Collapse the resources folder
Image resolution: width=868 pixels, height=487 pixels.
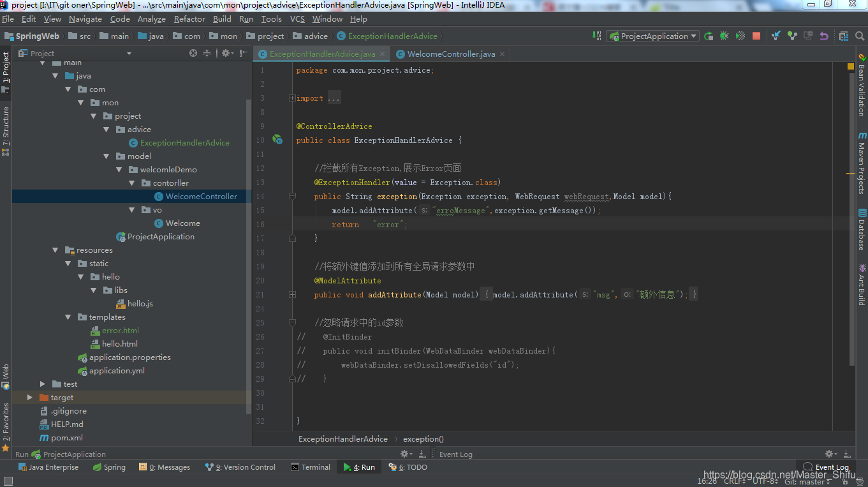pos(56,250)
